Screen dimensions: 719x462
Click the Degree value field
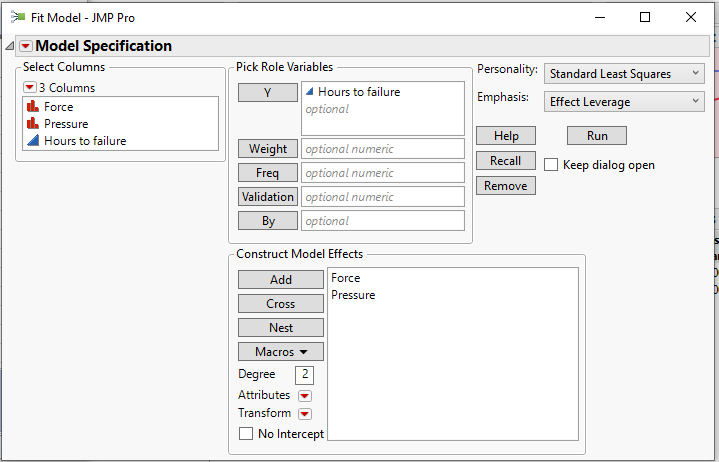click(304, 375)
